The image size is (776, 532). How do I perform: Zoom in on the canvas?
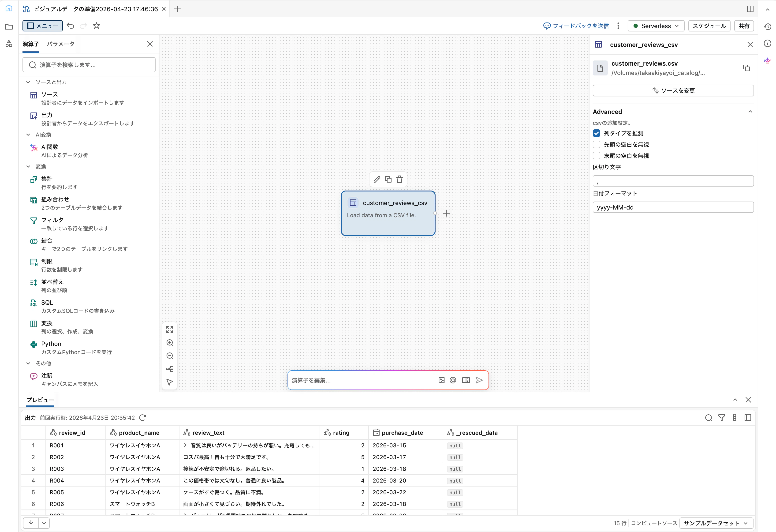click(x=170, y=343)
